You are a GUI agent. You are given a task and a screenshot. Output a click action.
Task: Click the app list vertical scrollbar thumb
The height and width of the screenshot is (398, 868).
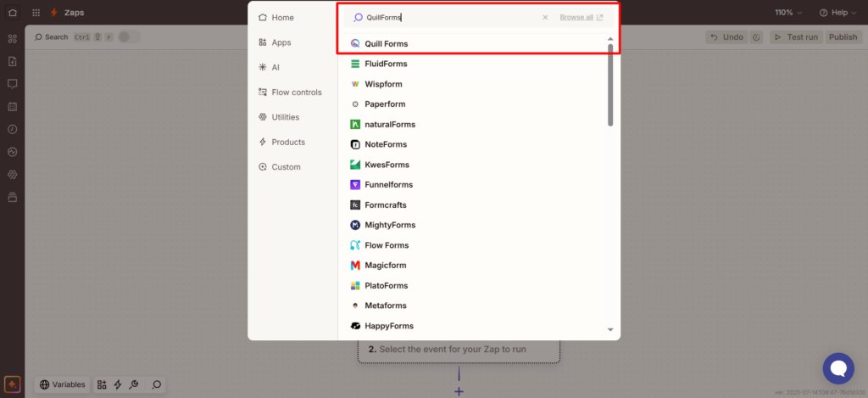click(x=610, y=85)
